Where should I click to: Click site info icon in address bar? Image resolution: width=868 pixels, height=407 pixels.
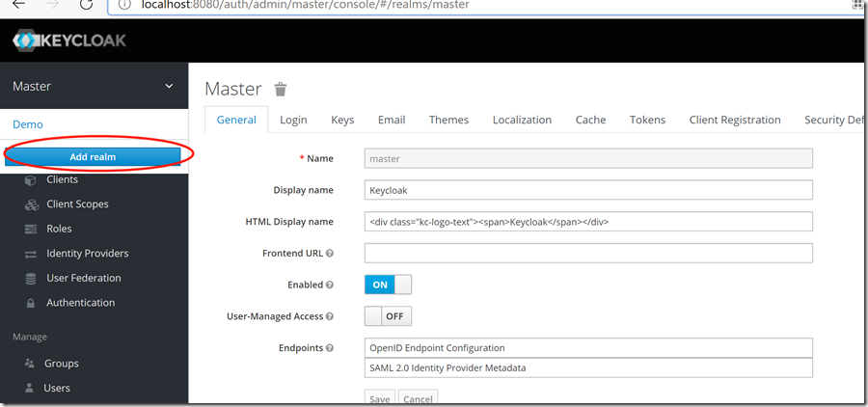[125, 5]
